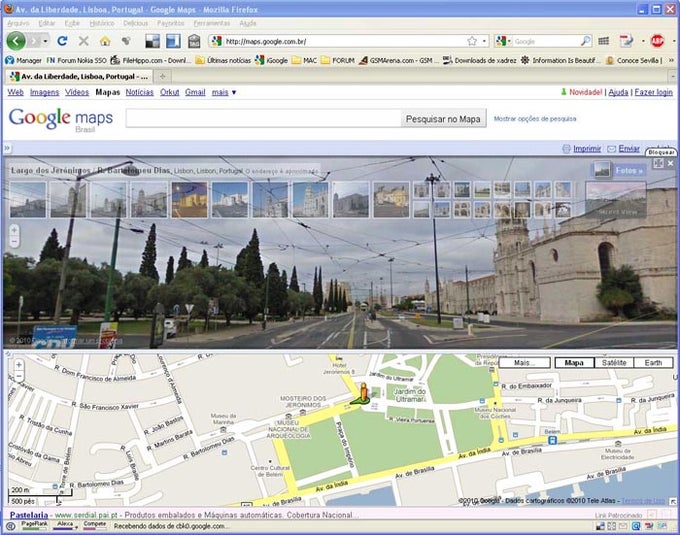Open the 'Ajuda' link

[618, 92]
